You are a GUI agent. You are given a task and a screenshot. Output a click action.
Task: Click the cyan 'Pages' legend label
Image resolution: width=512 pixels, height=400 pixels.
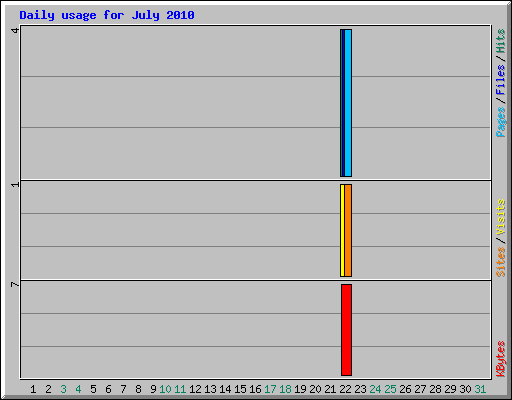tap(500, 122)
